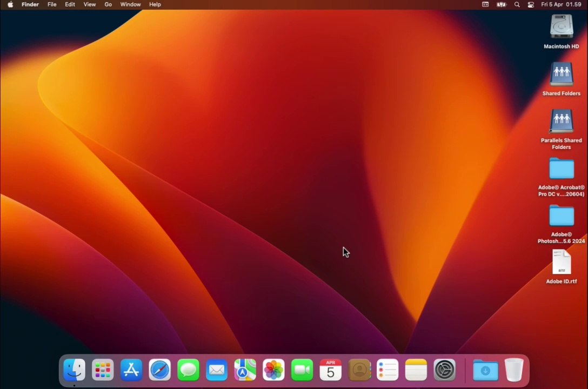588x389 pixels.
Task: Click the Spotlight search magnifier icon
Action: 517,4
